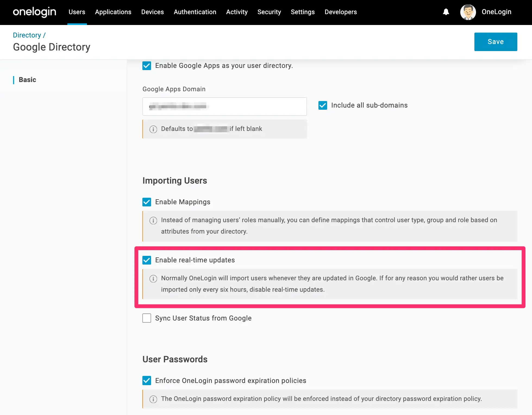Image resolution: width=532 pixels, height=415 pixels.
Task: Click the onelogin logo
Action: tap(35, 12)
